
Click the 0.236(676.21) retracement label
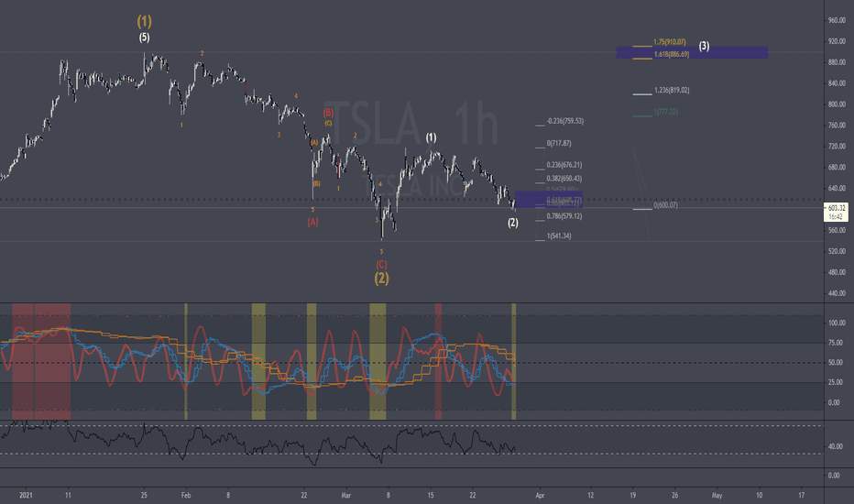point(564,165)
